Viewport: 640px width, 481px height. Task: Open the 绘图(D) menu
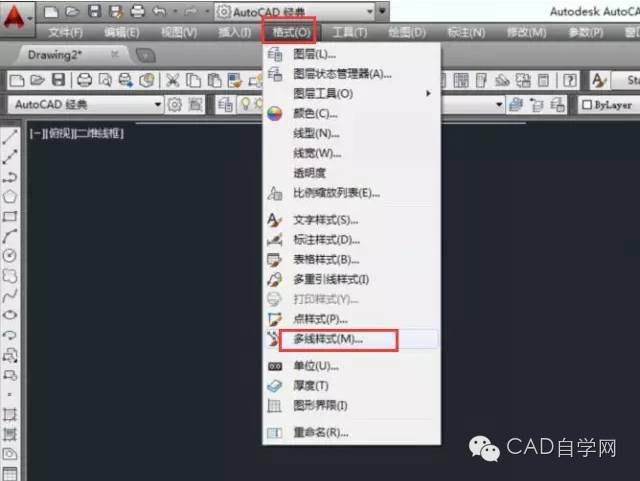click(407, 32)
